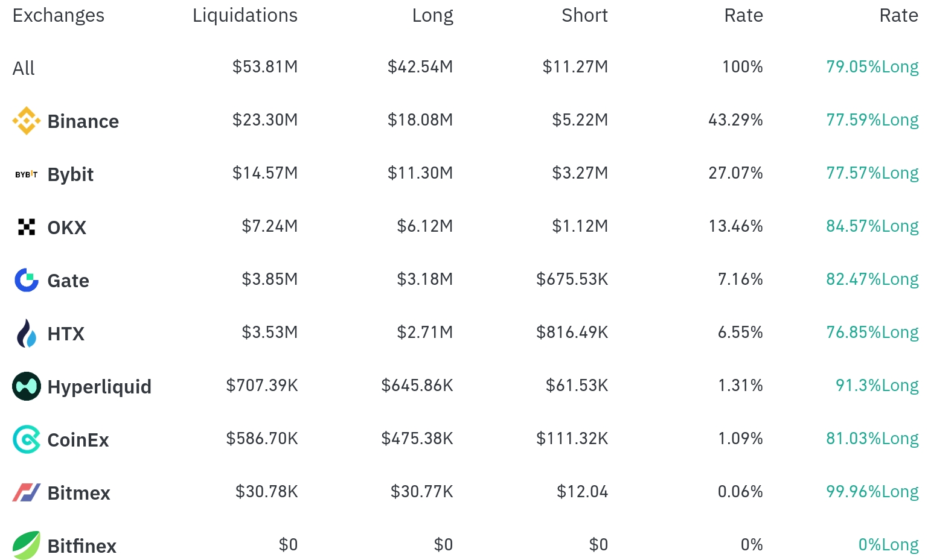Screen dimensions: 931x560
Task: Open the Bybit exchange name link
Action: click(71, 174)
